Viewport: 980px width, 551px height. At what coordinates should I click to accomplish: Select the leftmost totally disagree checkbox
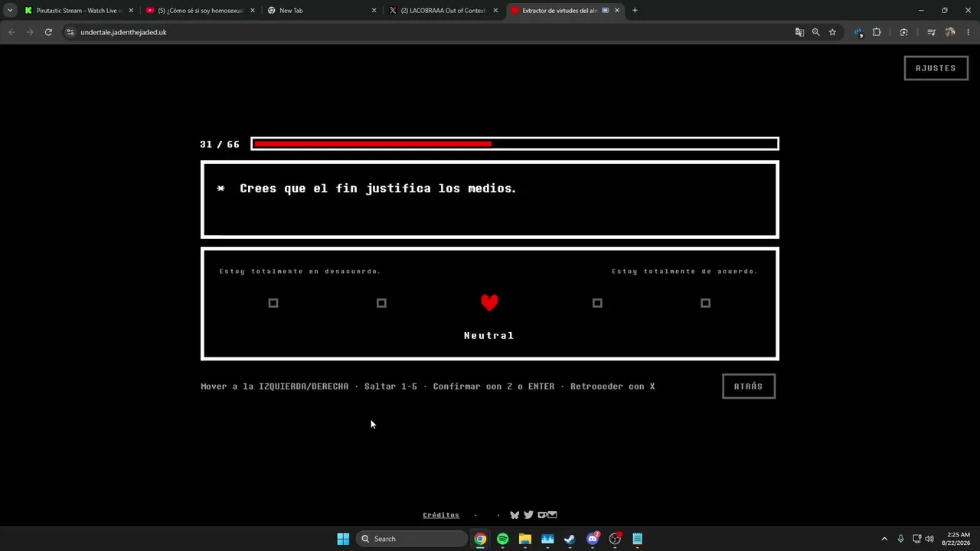click(273, 303)
